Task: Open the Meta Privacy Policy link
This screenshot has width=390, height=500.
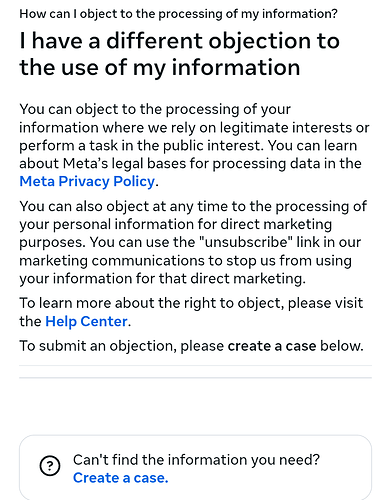Action: [x=87, y=182]
